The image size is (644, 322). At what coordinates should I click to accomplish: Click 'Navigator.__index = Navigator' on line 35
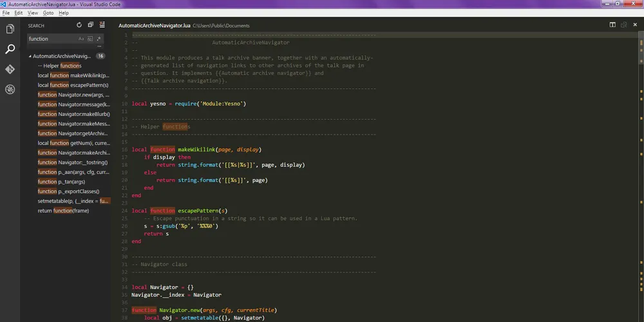(x=176, y=295)
